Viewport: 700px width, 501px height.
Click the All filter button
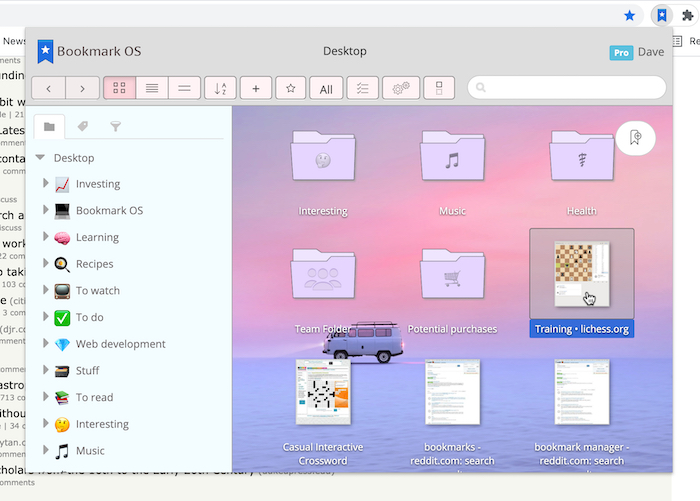(x=325, y=89)
